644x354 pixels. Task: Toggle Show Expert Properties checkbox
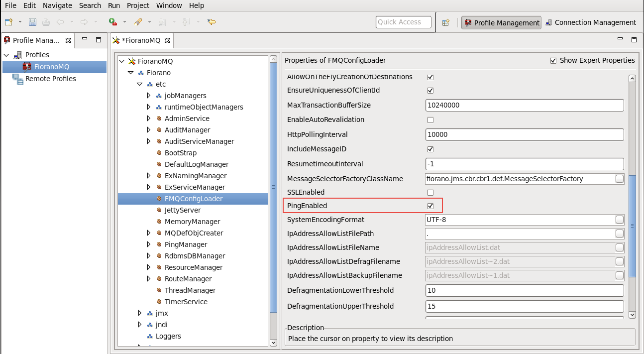coord(553,61)
